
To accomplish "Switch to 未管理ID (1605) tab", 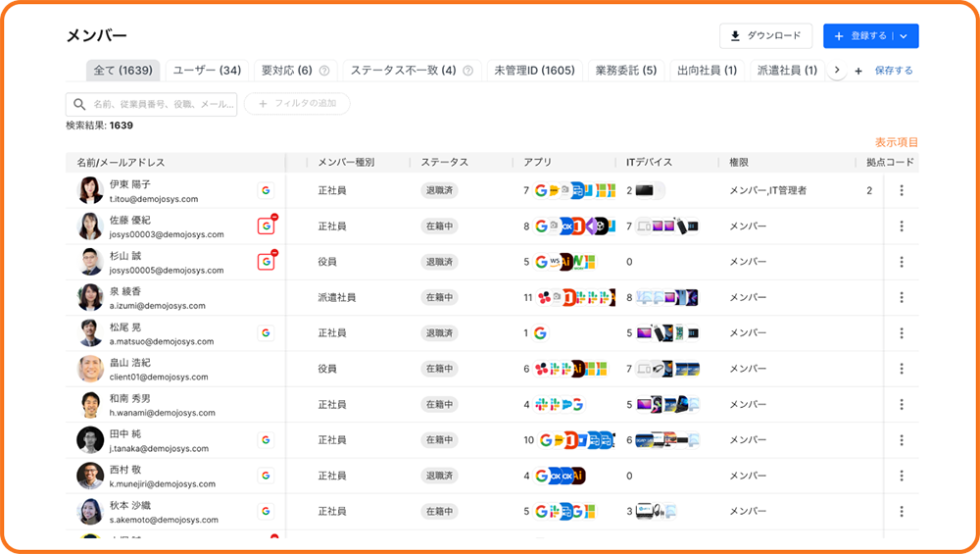I will click(x=534, y=71).
